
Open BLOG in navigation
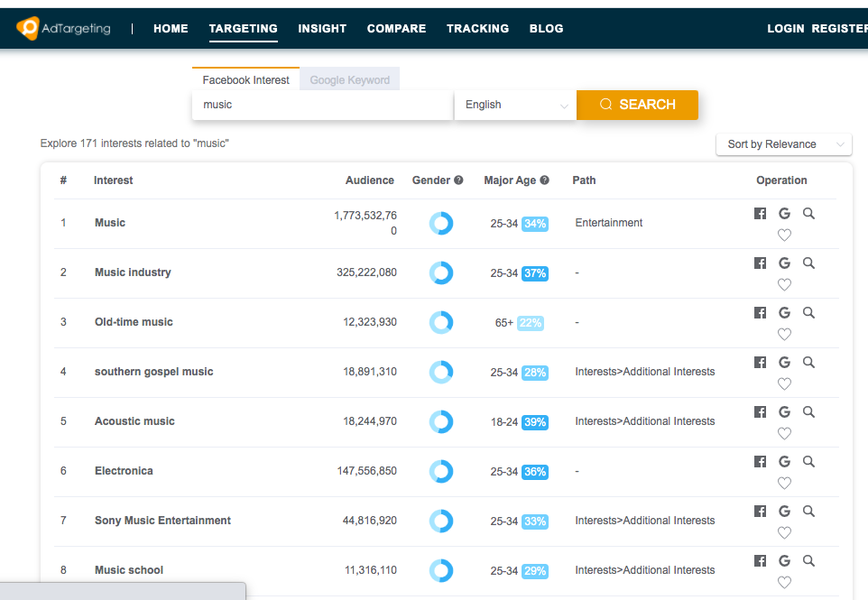click(x=547, y=28)
